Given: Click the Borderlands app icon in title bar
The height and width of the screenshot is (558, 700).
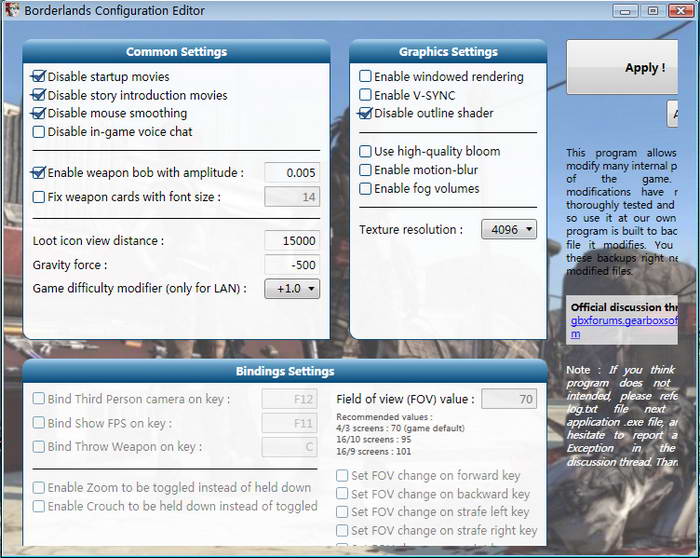Looking at the screenshot, I should tap(11, 10).
